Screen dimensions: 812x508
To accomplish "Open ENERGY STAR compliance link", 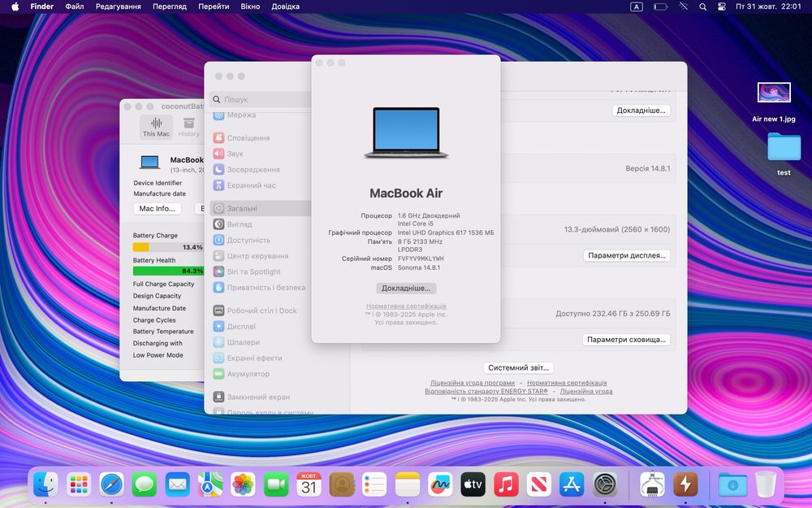I will click(486, 392).
